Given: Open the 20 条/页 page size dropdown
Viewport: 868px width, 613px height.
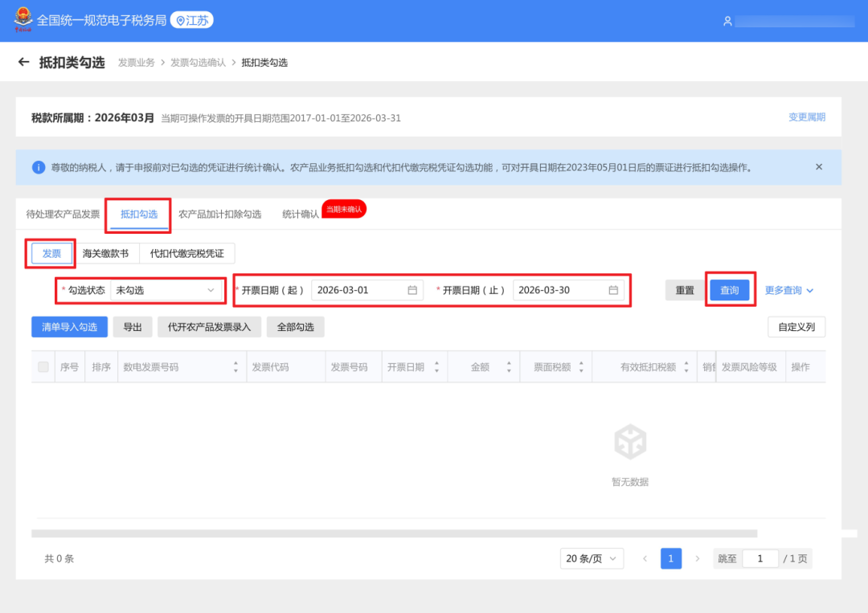Looking at the screenshot, I should [592, 559].
